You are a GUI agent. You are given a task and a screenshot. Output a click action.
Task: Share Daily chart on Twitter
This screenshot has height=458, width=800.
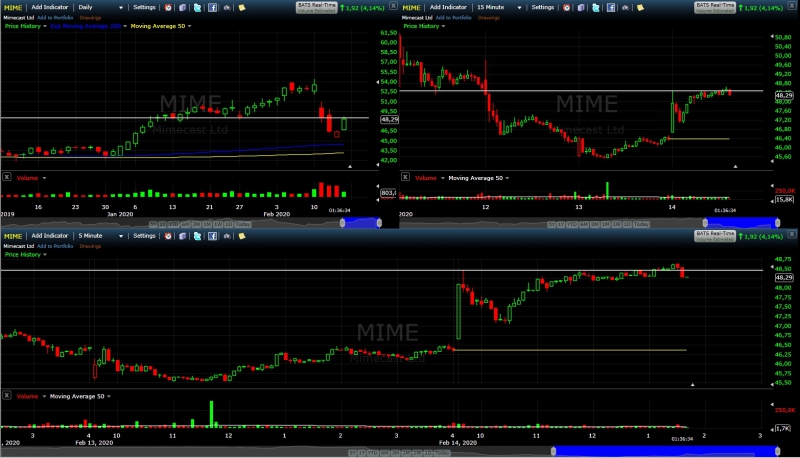197,7
